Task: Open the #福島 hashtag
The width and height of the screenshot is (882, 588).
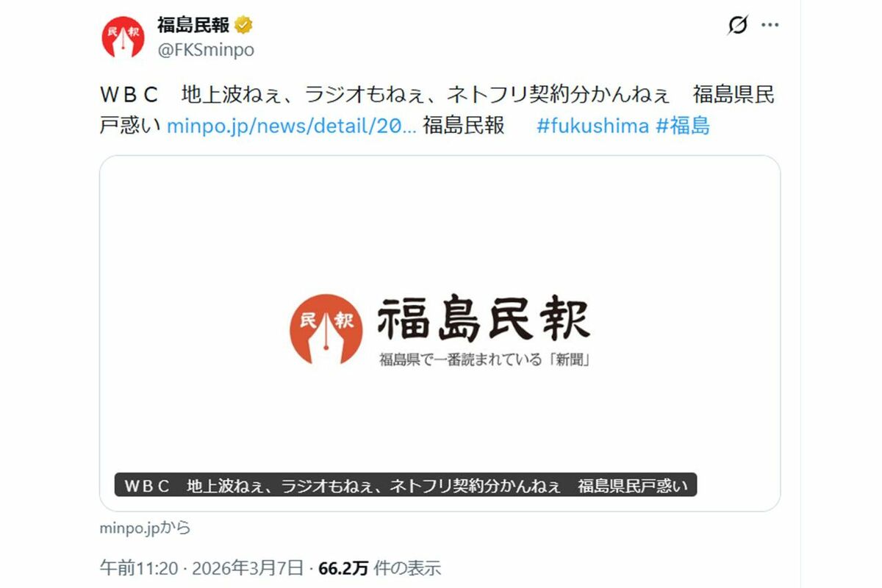Action: [x=682, y=126]
